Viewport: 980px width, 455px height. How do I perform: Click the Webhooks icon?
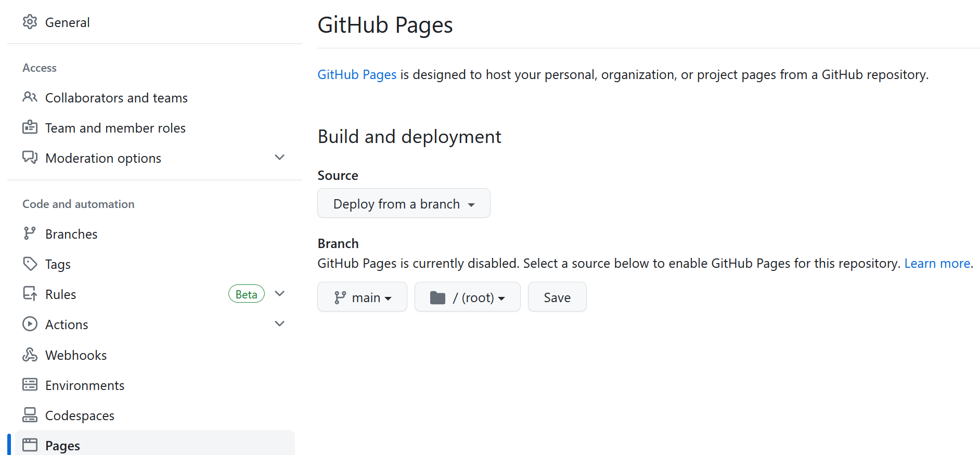pos(30,355)
